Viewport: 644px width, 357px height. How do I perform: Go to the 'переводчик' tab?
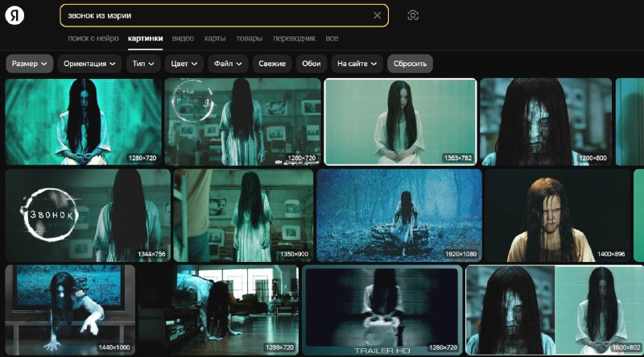pyautogui.click(x=294, y=38)
